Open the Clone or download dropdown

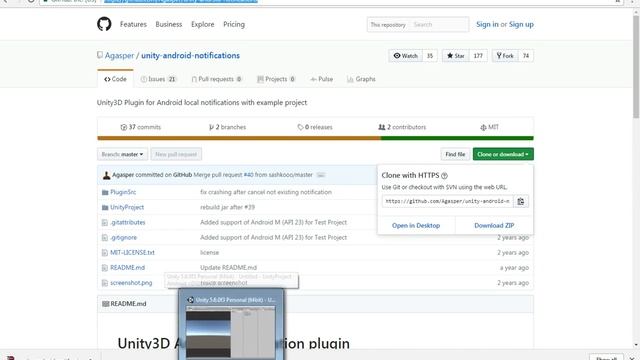tap(503, 154)
